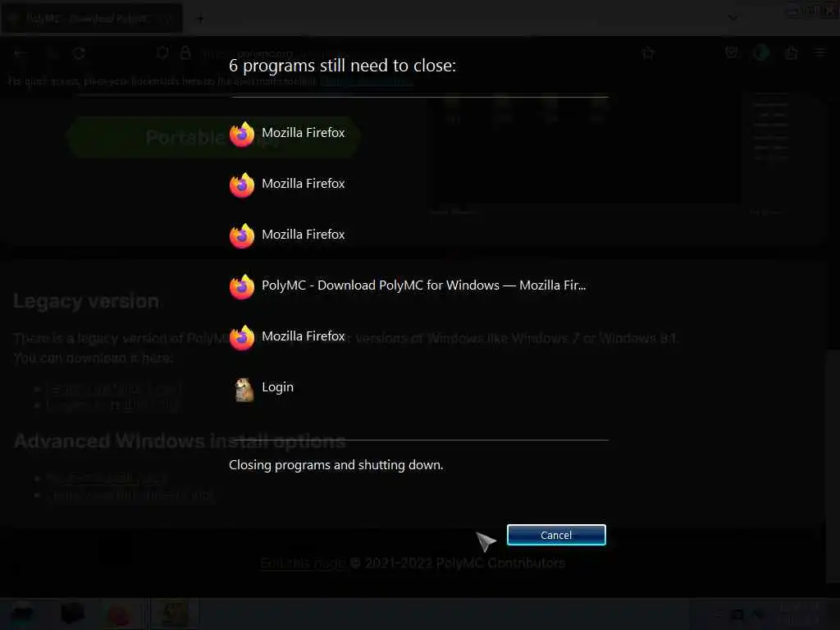Click the Firefox icon beside the PolyMC entry

[242, 286]
